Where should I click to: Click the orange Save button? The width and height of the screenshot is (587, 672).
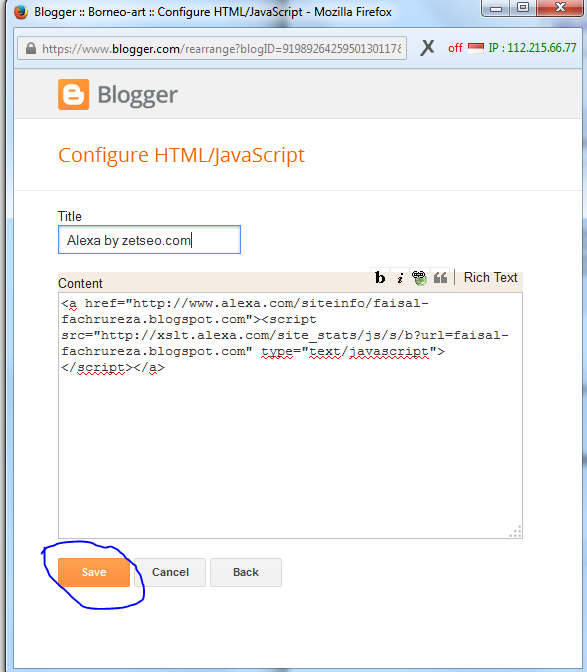tap(94, 572)
